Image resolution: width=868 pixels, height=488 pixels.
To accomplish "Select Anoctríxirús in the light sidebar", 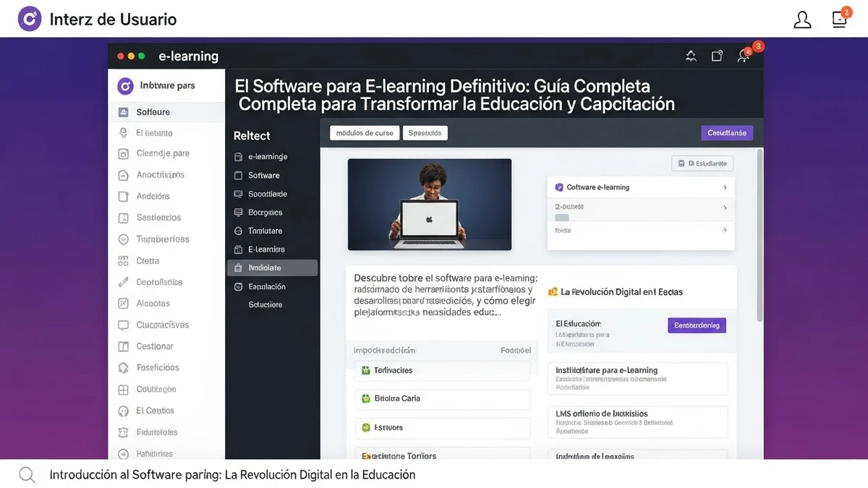I will point(161,175).
